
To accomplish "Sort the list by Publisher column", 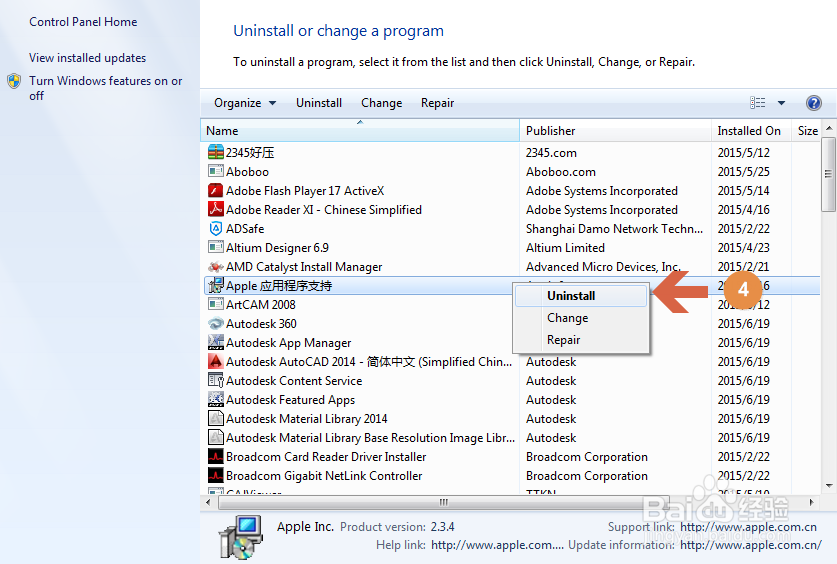I will pos(615,131).
